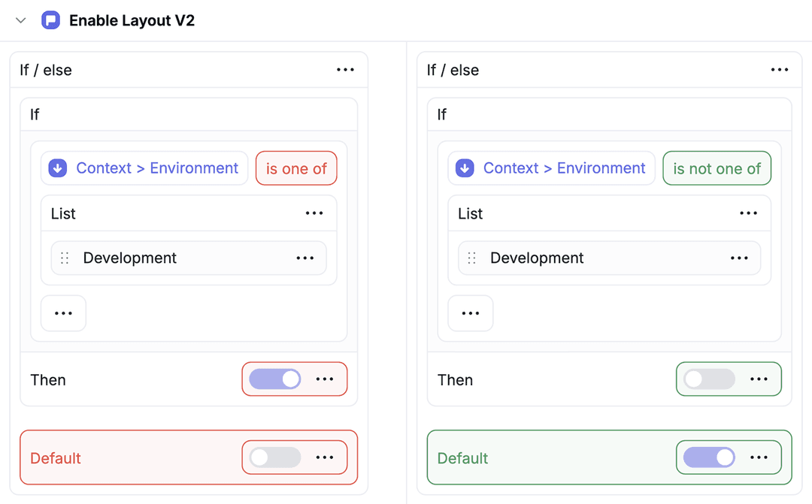This screenshot has height=504, width=812.
Task: Open the left List ellipsis menu
Action: (x=314, y=213)
